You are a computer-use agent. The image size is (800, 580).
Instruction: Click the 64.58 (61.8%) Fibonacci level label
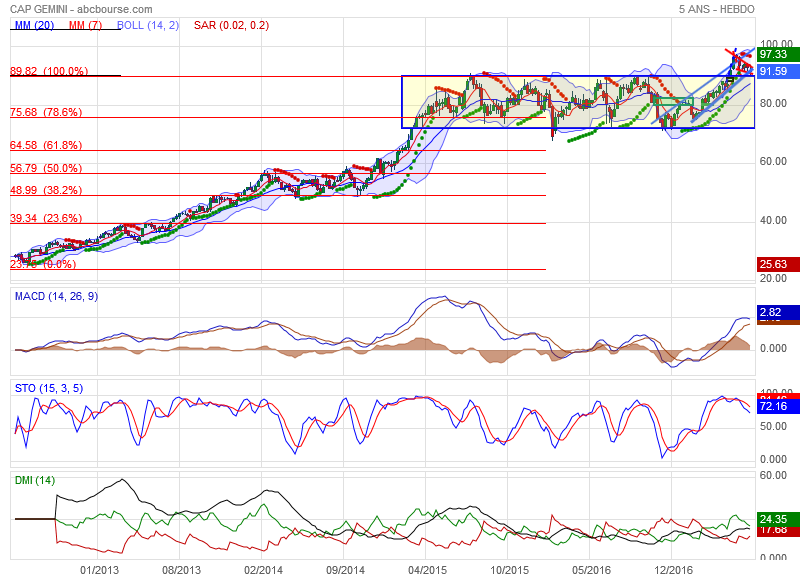click(x=46, y=145)
